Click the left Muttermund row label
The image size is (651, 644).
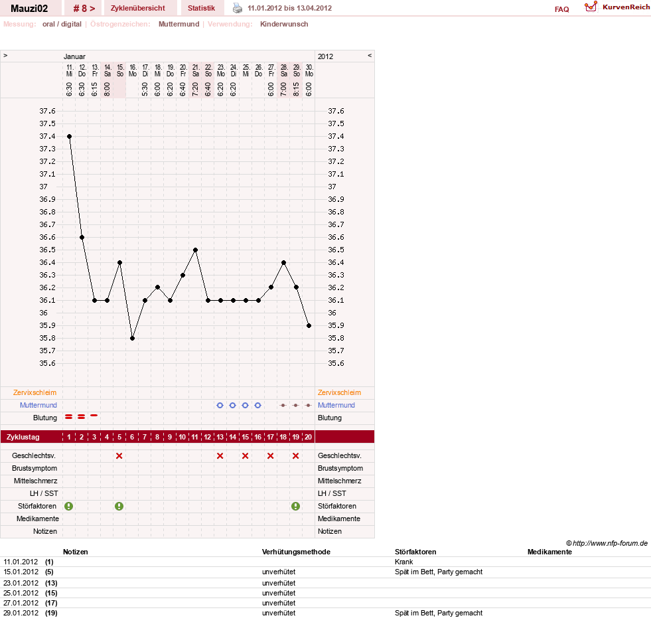tap(38, 405)
